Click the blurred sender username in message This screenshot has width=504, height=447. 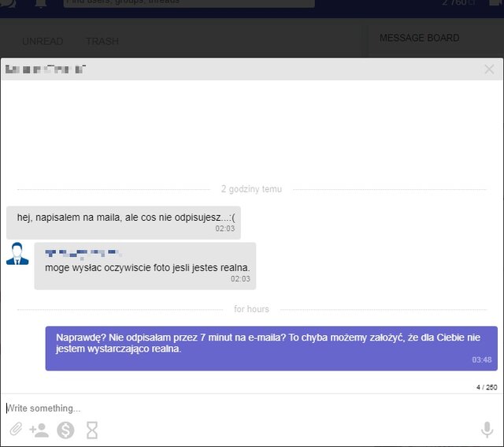(83, 253)
